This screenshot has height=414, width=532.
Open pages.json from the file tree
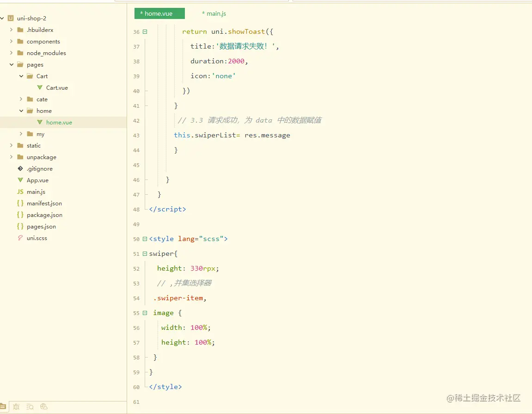click(42, 226)
